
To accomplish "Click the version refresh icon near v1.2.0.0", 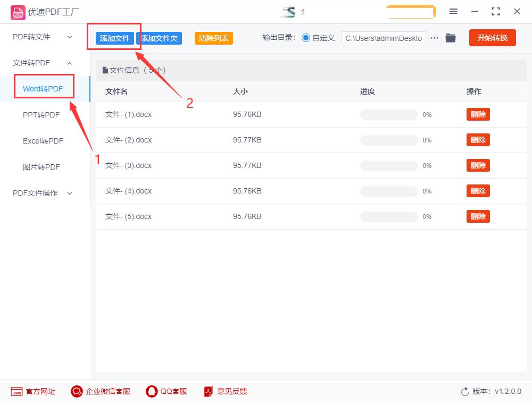I will [463, 391].
